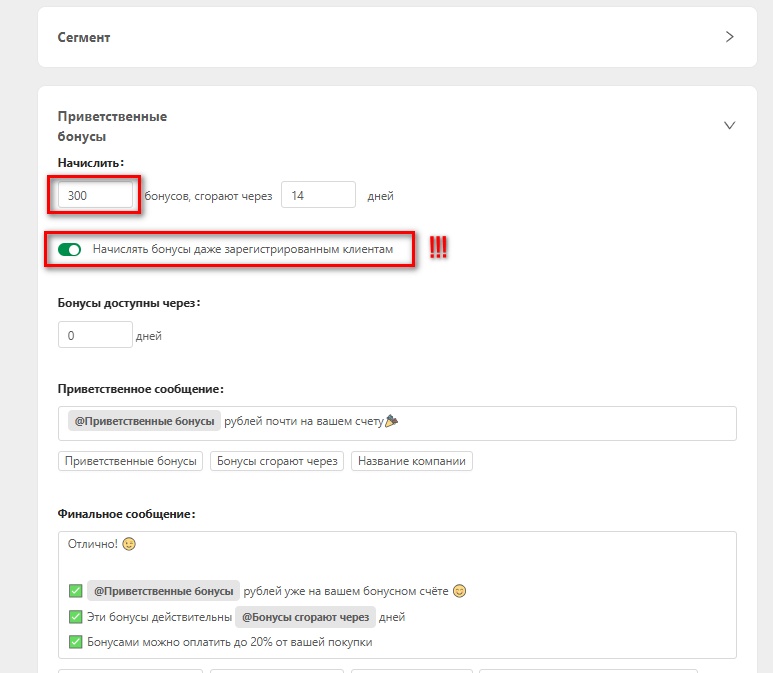Select @Бонусы сгорают через tag in final message

[306, 617]
